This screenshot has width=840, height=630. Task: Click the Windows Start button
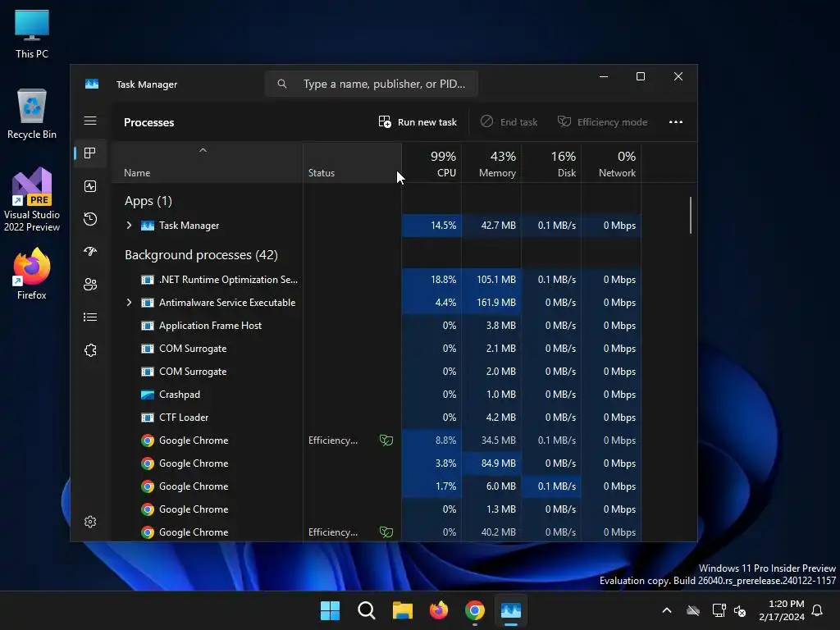[330, 610]
